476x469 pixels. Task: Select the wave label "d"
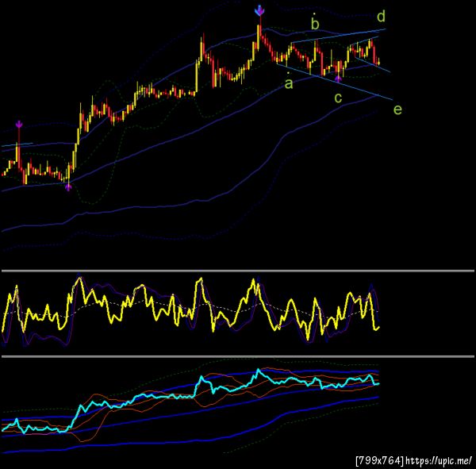[381, 16]
